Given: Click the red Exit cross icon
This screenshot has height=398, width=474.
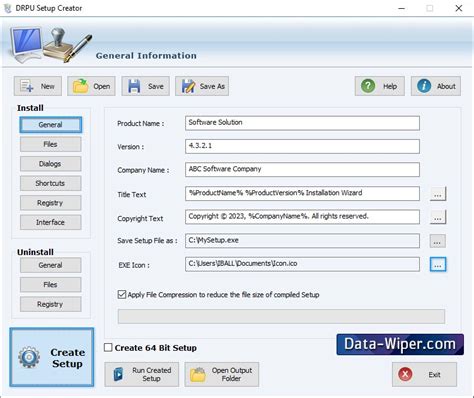Looking at the screenshot, I should click(x=405, y=374).
